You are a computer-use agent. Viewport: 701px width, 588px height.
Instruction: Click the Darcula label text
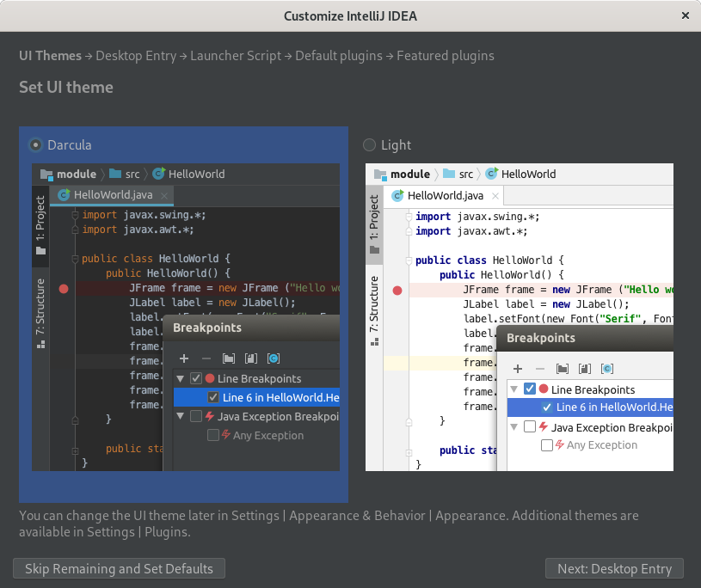[70, 144]
